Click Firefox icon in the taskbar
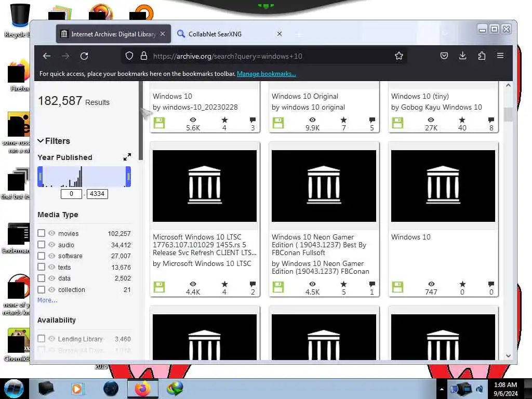Viewport: 532px width, 399px height. coord(142,389)
